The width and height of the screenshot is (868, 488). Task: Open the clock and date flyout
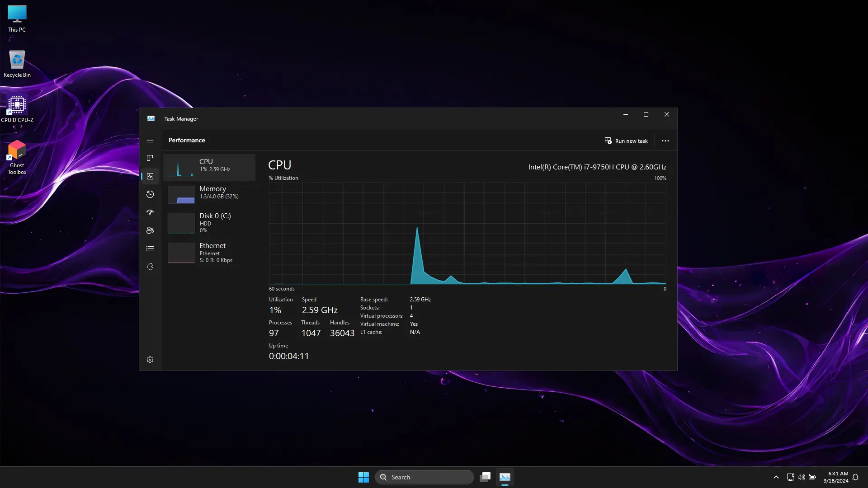[835, 477]
